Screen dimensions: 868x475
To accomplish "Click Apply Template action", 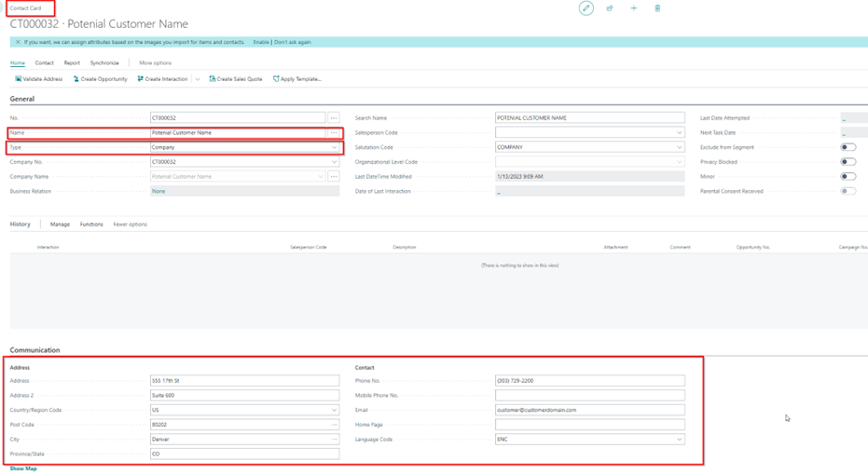I will [x=296, y=79].
